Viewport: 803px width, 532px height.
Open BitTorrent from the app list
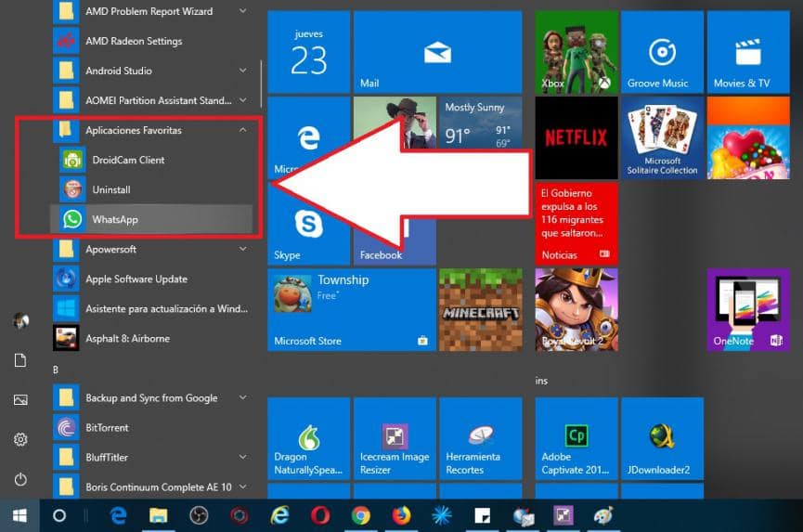(151, 427)
